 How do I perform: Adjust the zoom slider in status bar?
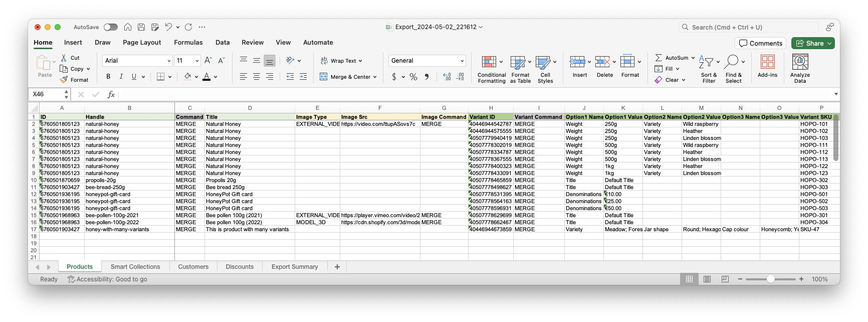pyautogui.click(x=771, y=279)
